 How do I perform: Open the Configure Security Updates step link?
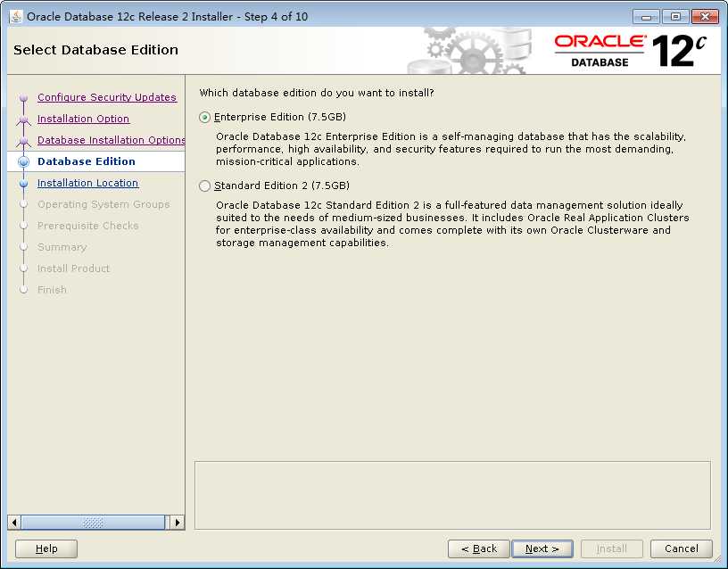(107, 97)
